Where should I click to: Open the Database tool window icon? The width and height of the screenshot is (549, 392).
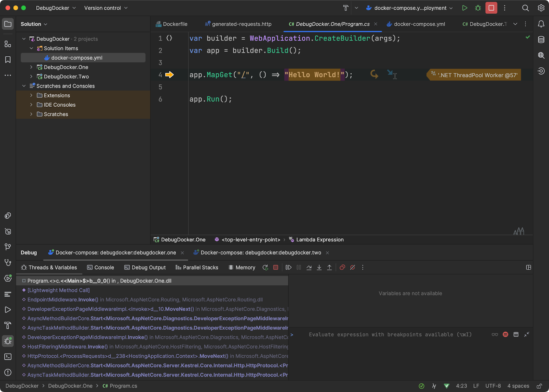pos(541,39)
